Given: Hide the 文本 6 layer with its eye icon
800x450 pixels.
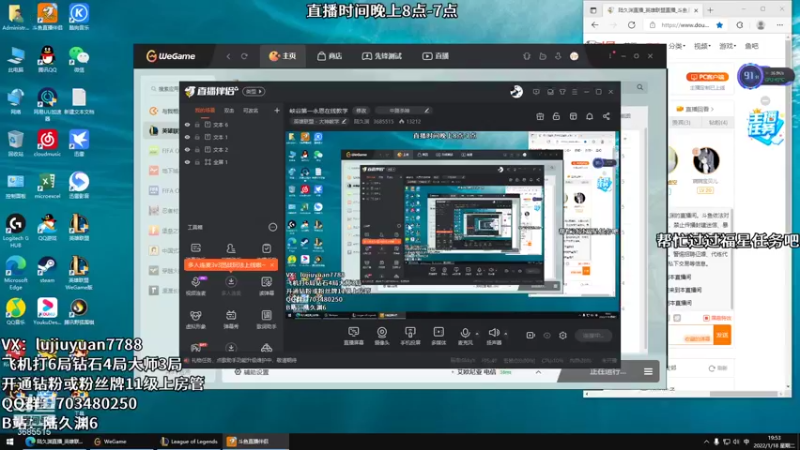Looking at the screenshot, I should point(187,124).
